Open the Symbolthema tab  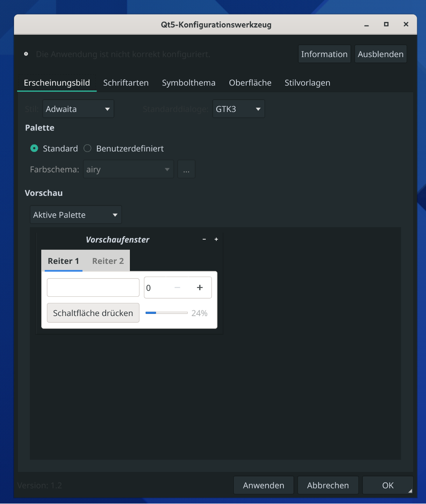click(189, 83)
